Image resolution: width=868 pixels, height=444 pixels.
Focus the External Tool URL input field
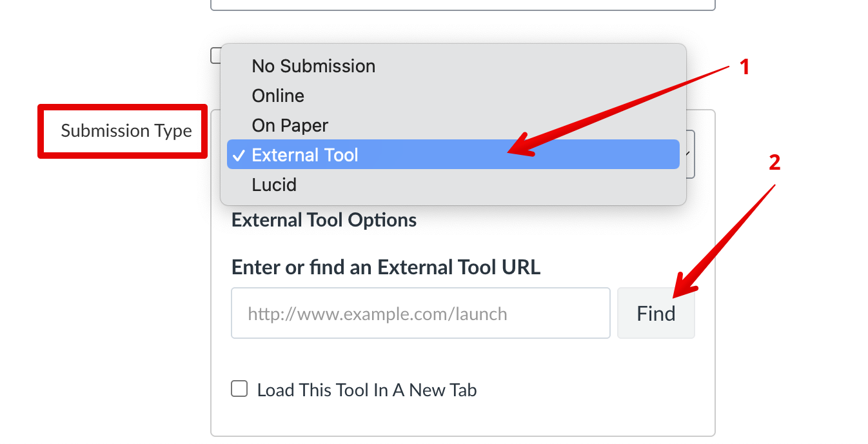pyautogui.click(x=420, y=314)
